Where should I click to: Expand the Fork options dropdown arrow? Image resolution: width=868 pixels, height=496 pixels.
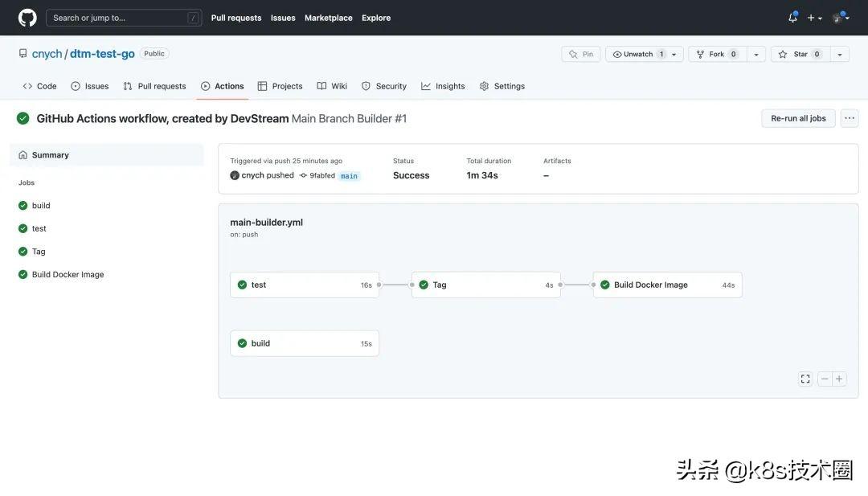point(756,54)
